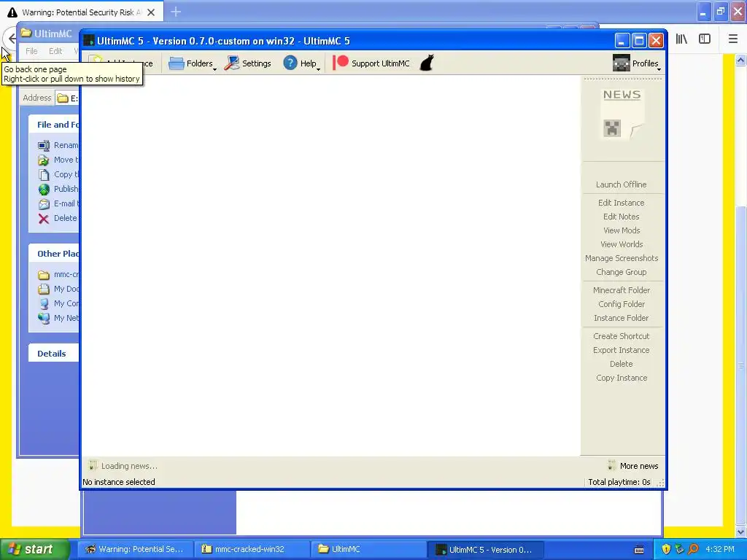747x560 pixels.
Task: Click Publish globe icon in Explorer panel
Action: click(x=44, y=189)
